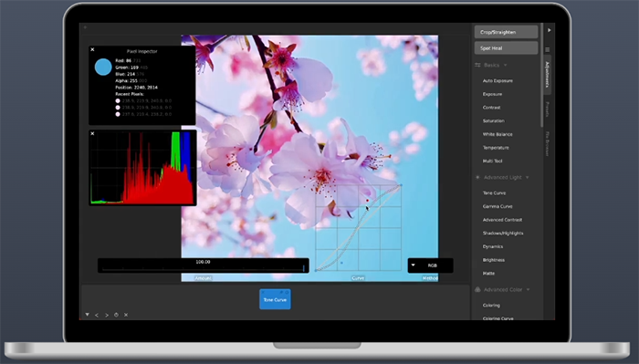Click the Basics sliders icon

click(477, 65)
